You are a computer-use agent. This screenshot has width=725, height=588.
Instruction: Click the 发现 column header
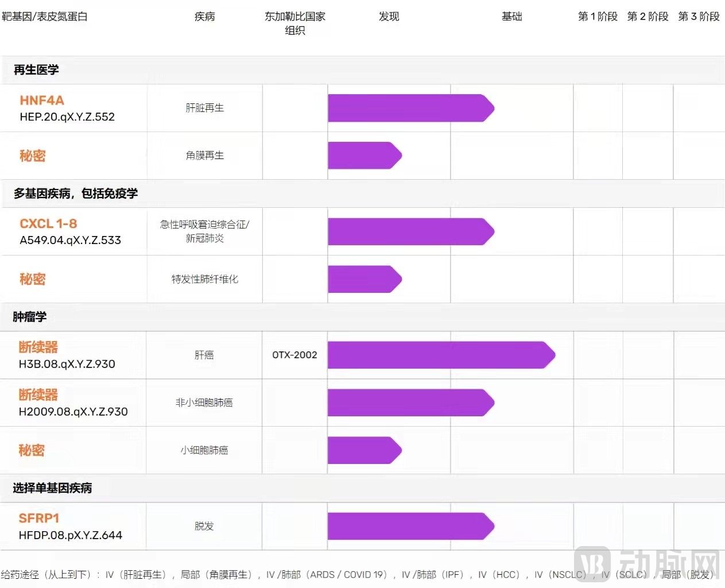tap(389, 17)
